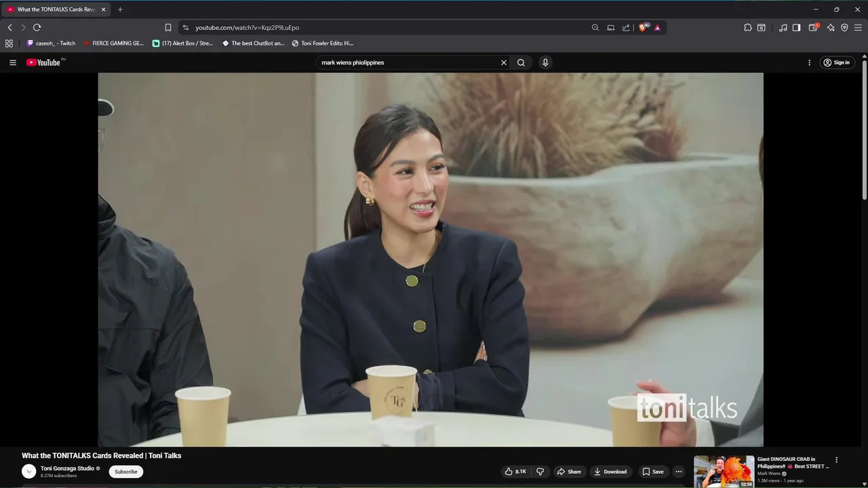
Task: Go forward in browser history
Action: (22, 27)
